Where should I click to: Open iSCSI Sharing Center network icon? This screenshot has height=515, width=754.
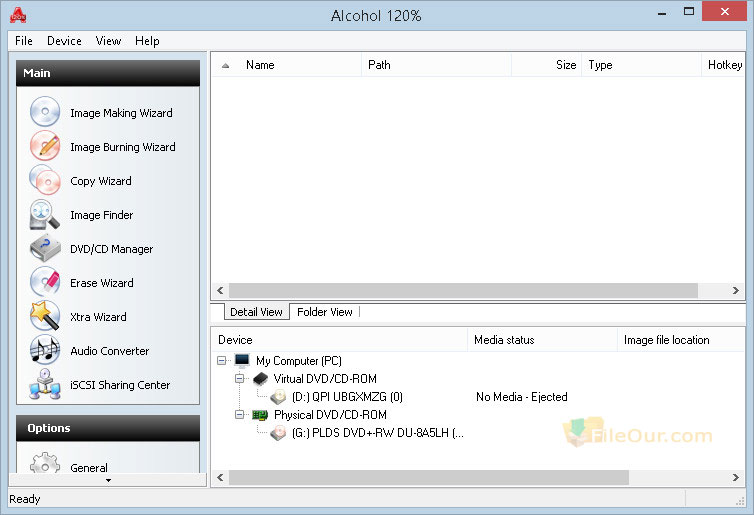[x=45, y=384]
